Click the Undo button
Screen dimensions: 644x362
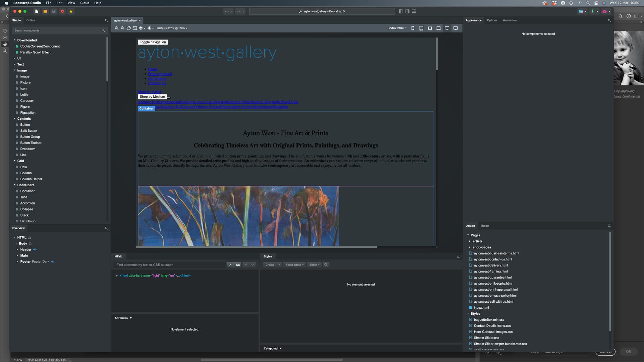[x=227, y=11]
